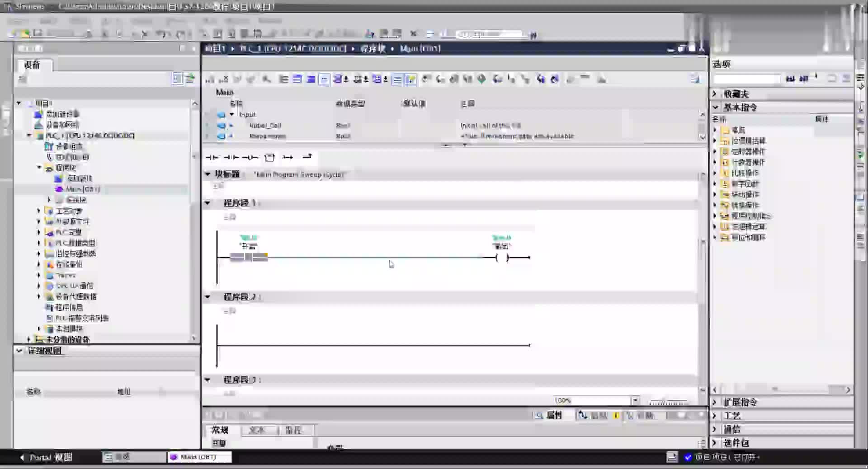Click the output coil in Network 1
Viewport: 868px width, 469px height.
click(x=502, y=258)
